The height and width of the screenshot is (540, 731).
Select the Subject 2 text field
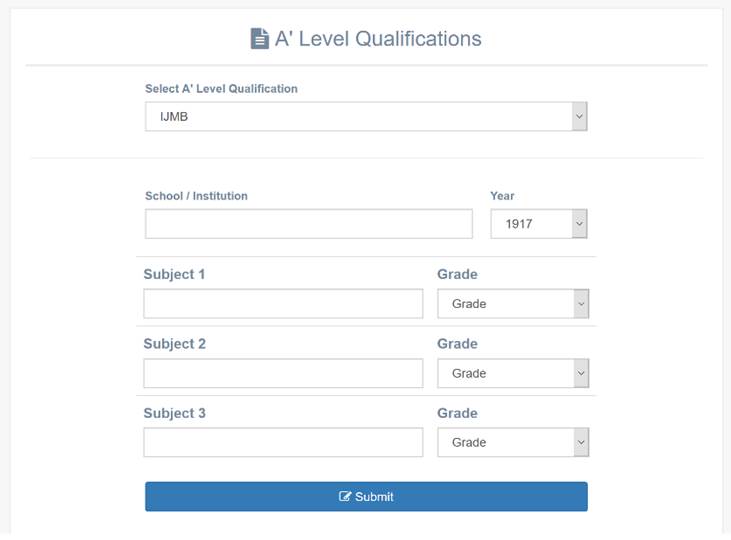[x=283, y=373]
